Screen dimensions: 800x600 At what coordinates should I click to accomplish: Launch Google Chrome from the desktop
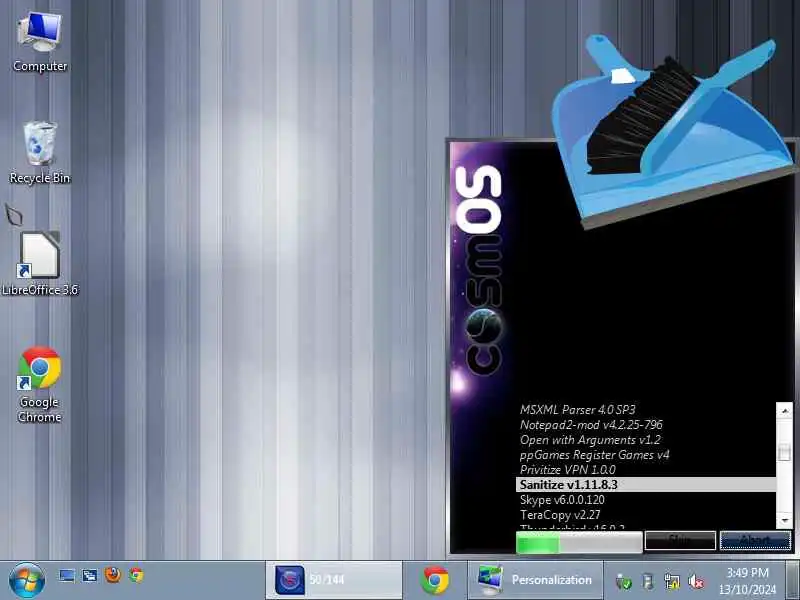pyautogui.click(x=40, y=385)
